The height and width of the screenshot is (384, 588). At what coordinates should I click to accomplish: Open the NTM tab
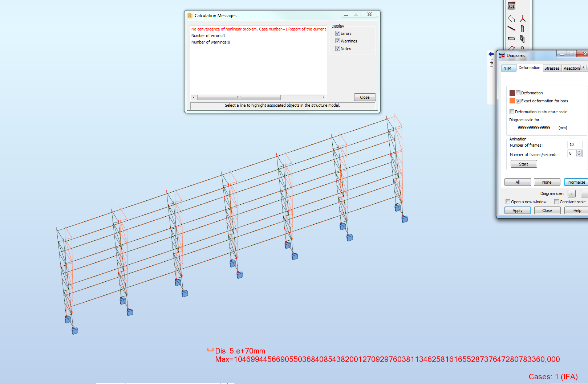pyautogui.click(x=508, y=68)
